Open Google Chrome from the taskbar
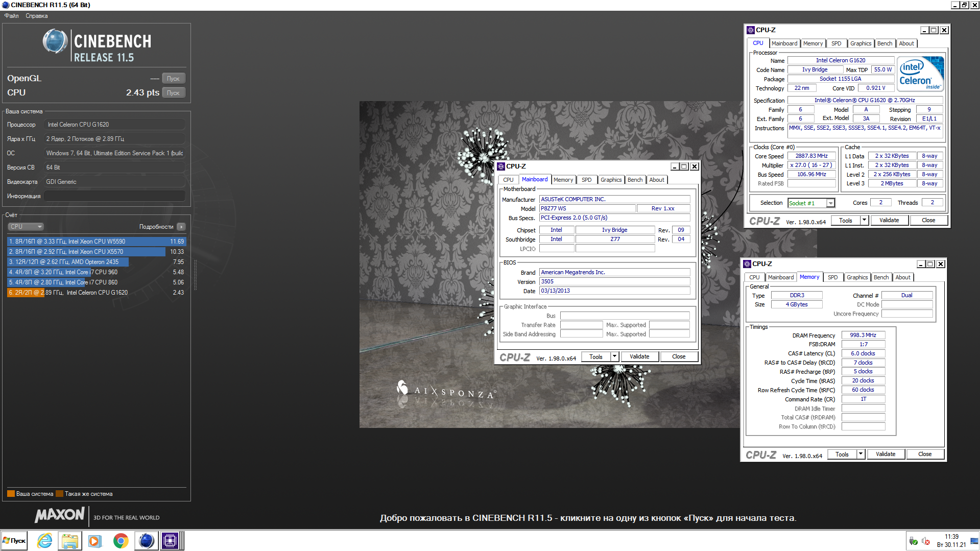The image size is (980, 551). click(x=121, y=541)
